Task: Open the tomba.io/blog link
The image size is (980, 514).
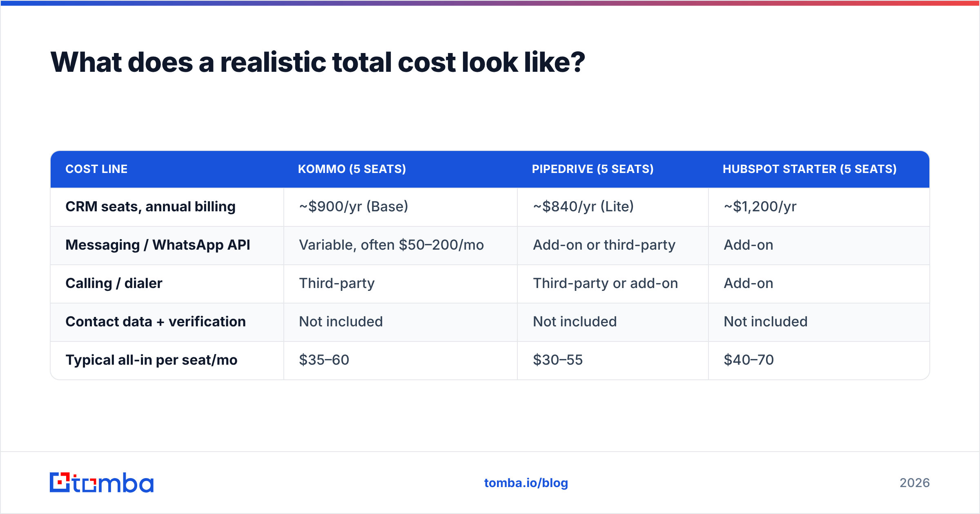Action: [526, 483]
